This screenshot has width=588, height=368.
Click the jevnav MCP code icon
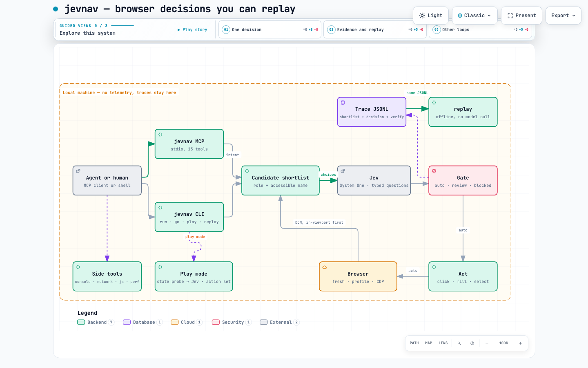(160, 135)
